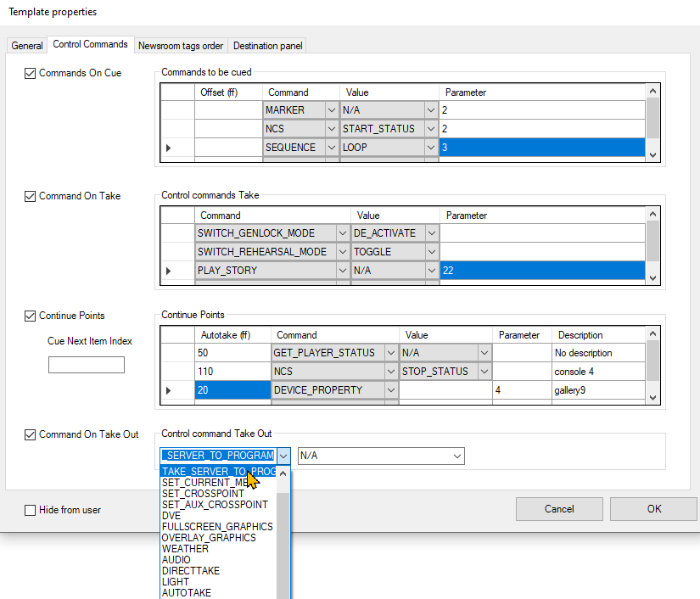The height and width of the screenshot is (599, 700).
Task: Open the N/A Take Out value dropdown
Action: point(457,456)
